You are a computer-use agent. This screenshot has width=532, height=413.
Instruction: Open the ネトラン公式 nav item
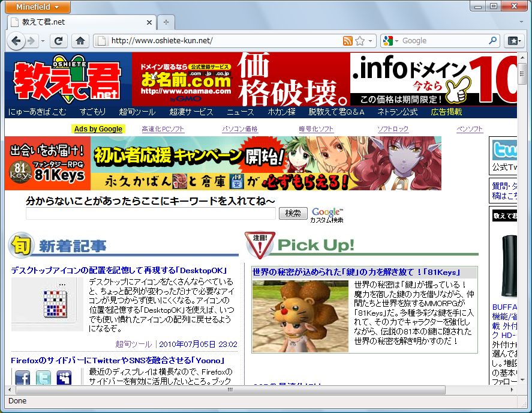point(397,112)
